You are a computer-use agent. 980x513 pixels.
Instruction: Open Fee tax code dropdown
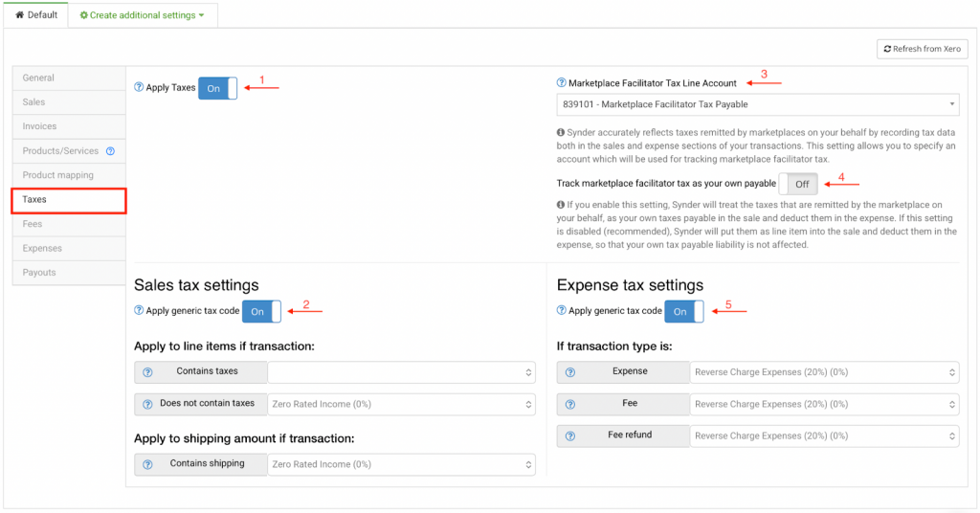(824, 404)
